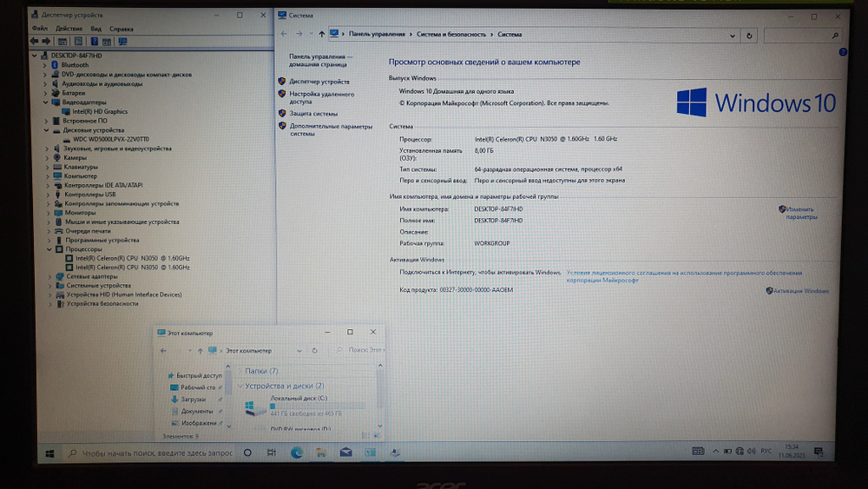Click the Cortana circle icon on taskbar

point(247,453)
